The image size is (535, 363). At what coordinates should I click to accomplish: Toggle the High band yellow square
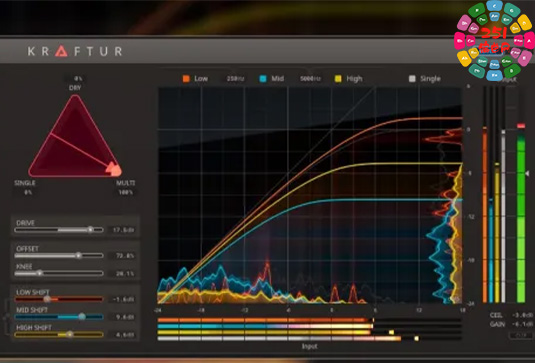[338, 79]
